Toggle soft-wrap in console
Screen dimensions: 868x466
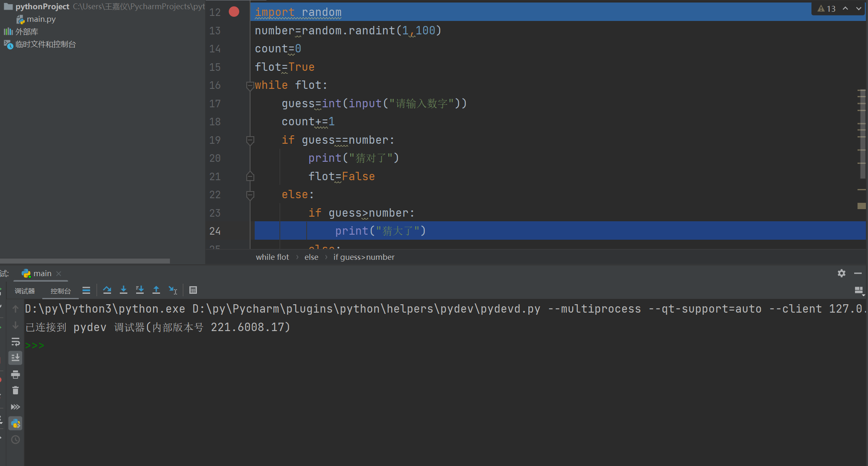point(15,342)
